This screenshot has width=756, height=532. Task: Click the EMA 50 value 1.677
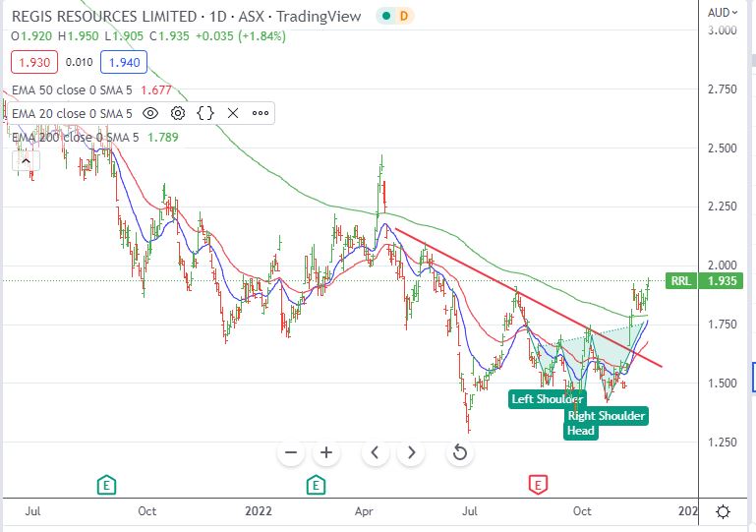coord(156,90)
